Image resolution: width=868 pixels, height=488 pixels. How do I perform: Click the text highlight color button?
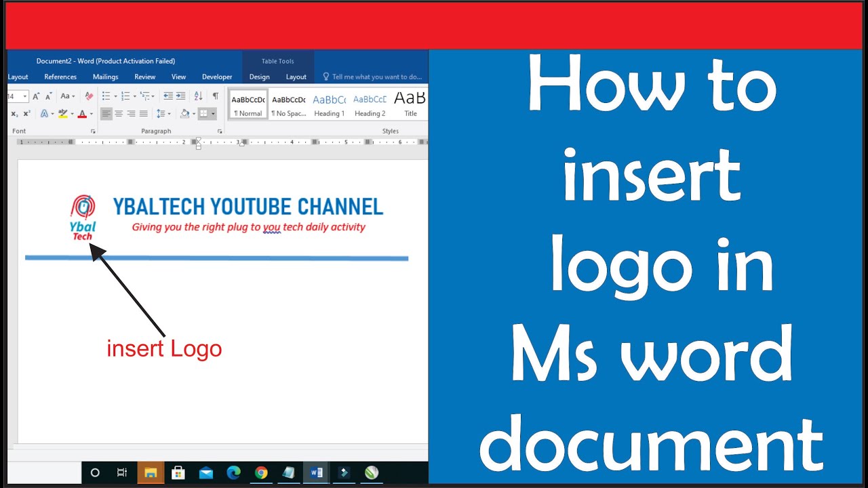62,114
